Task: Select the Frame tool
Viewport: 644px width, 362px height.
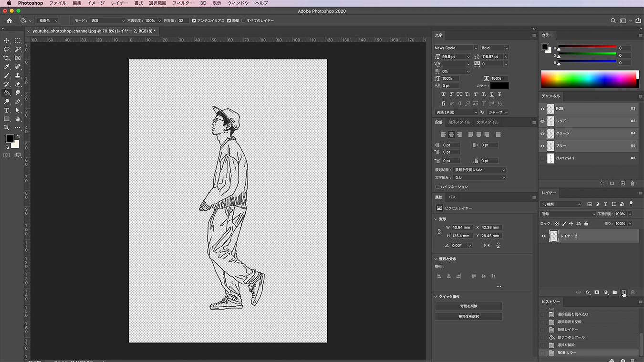Action: [18, 58]
